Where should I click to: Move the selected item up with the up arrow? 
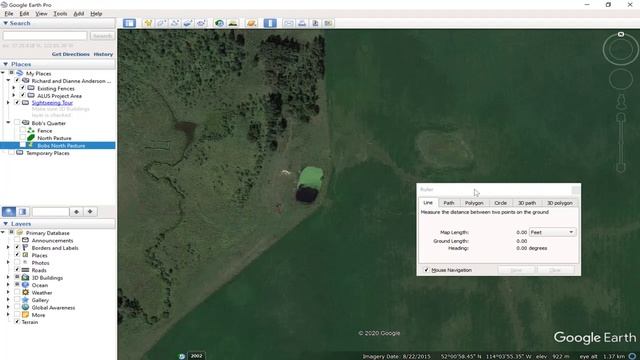pyautogui.click(x=76, y=211)
